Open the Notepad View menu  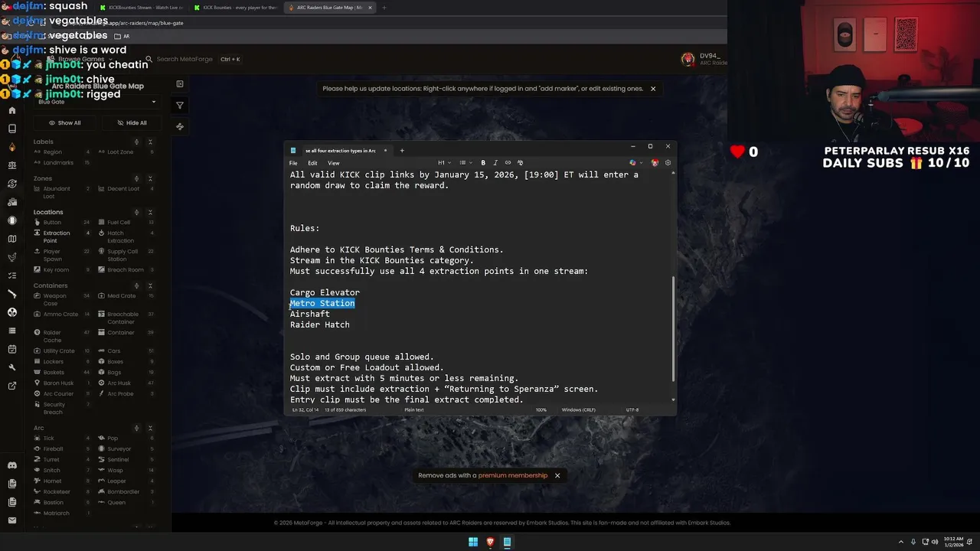334,163
